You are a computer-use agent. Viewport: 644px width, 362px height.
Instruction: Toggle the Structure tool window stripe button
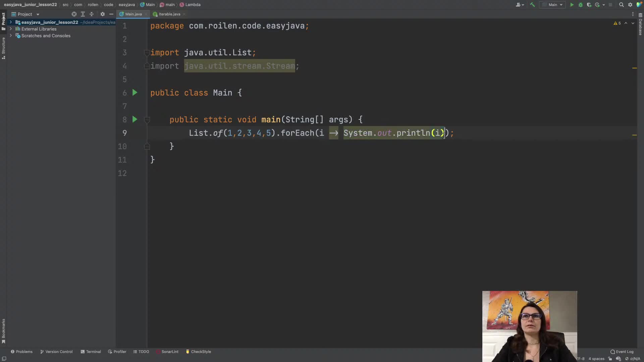(x=3, y=48)
